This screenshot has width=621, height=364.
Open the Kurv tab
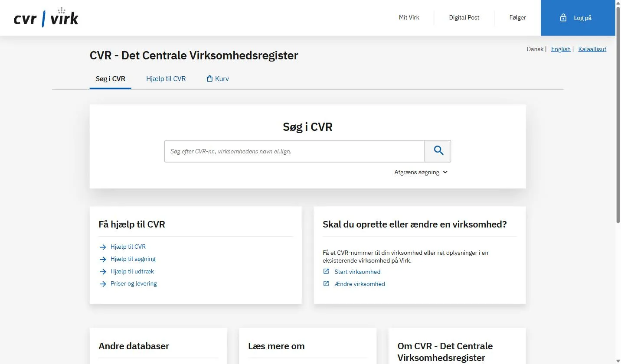click(x=218, y=79)
